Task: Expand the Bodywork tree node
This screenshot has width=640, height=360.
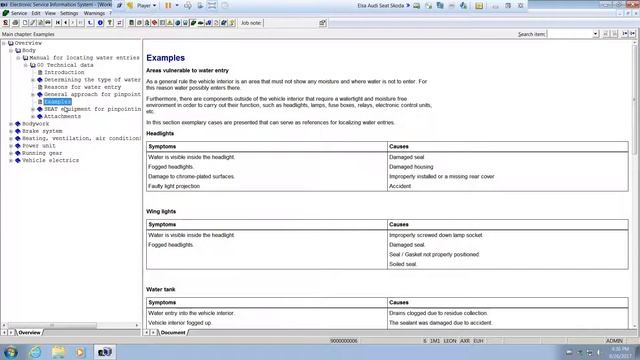Action: pyautogui.click(x=11, y=124)
